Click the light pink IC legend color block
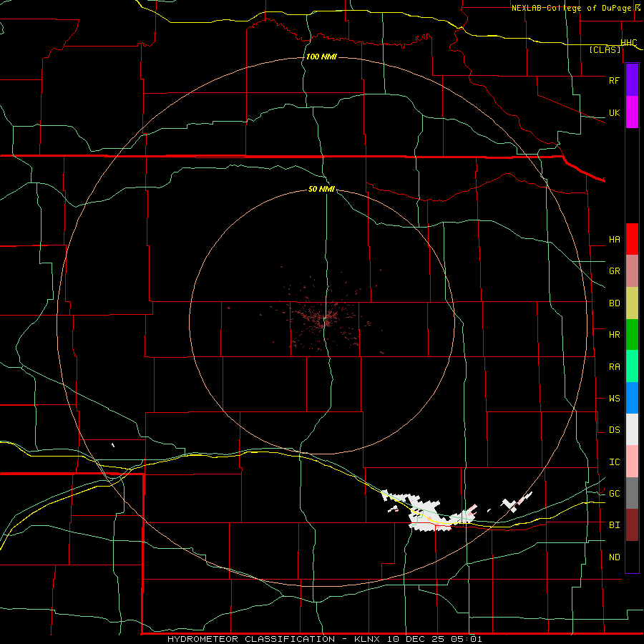 [x=632, y=462]
